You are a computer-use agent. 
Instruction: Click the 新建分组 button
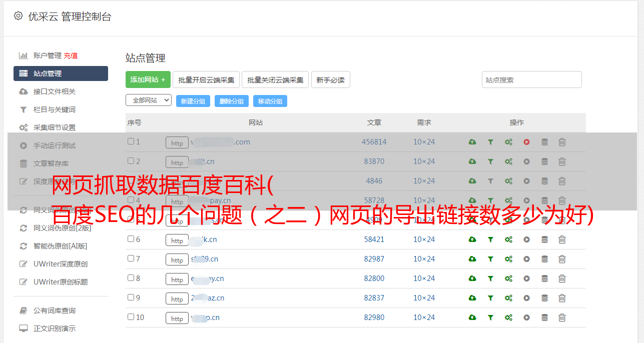193,101
